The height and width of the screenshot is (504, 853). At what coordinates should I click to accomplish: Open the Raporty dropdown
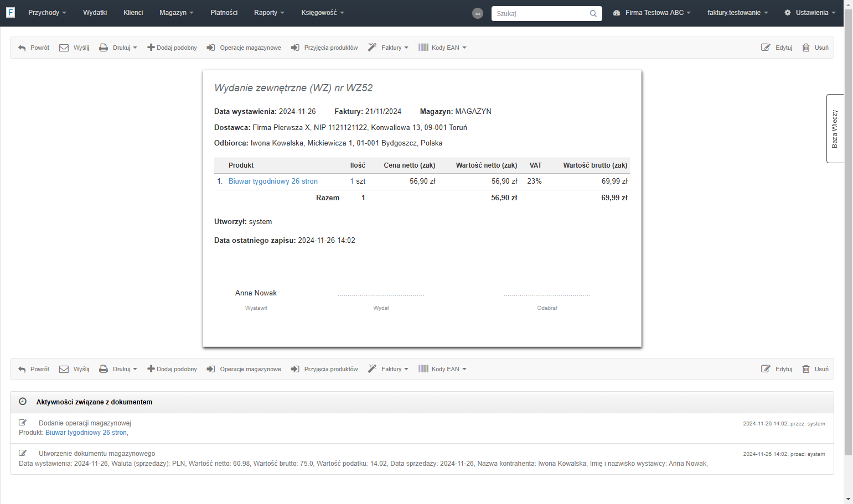[269, 13]
